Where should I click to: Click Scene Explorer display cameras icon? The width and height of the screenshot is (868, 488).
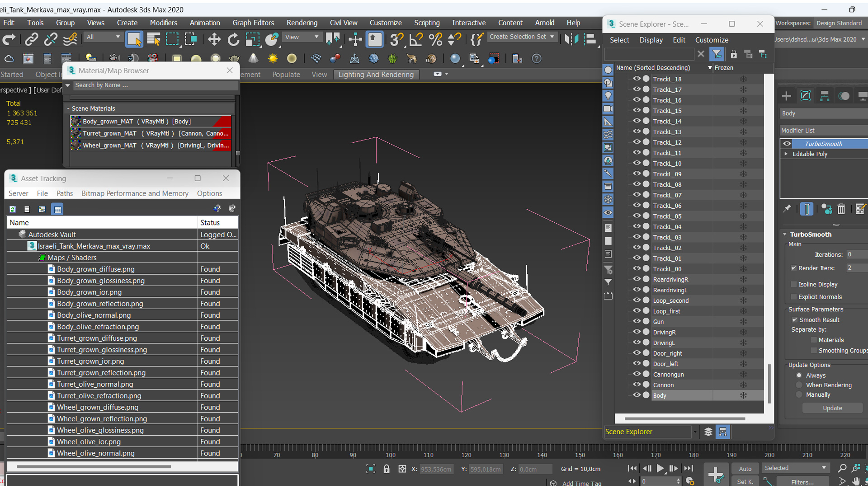point(608,109)
